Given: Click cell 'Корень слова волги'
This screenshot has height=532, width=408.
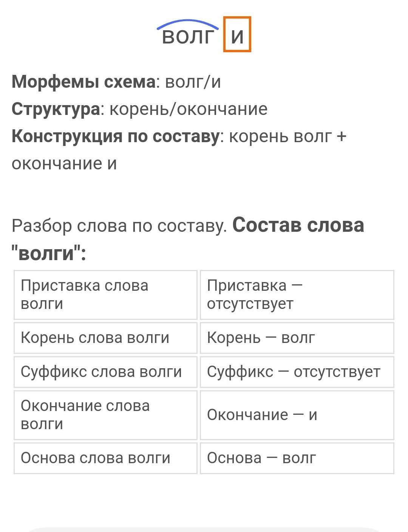Looking at the screenshot, I should [106, 338].
